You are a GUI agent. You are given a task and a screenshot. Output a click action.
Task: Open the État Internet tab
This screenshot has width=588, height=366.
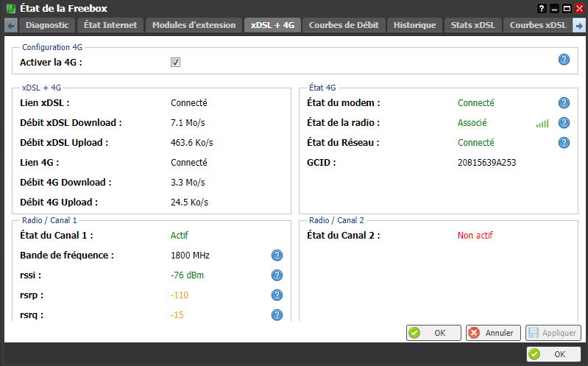tap(110, 25)
